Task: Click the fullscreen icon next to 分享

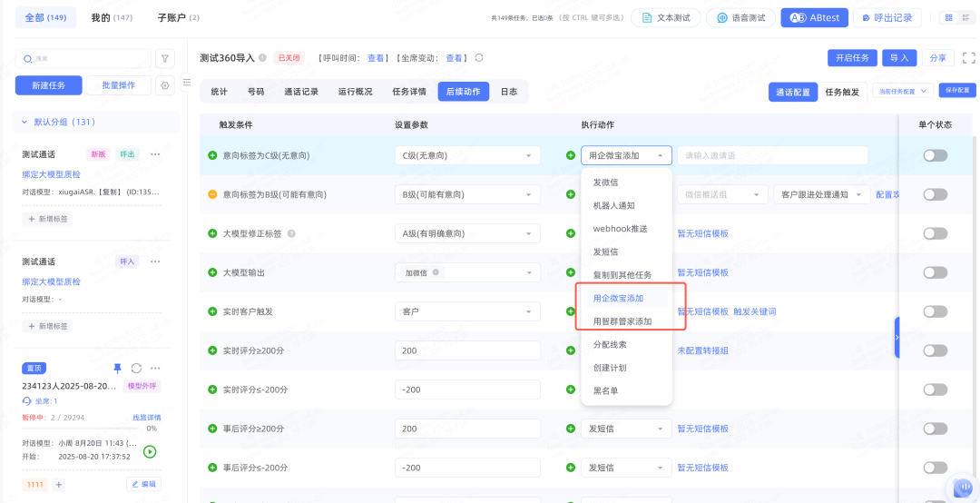Action: point(968,57)
